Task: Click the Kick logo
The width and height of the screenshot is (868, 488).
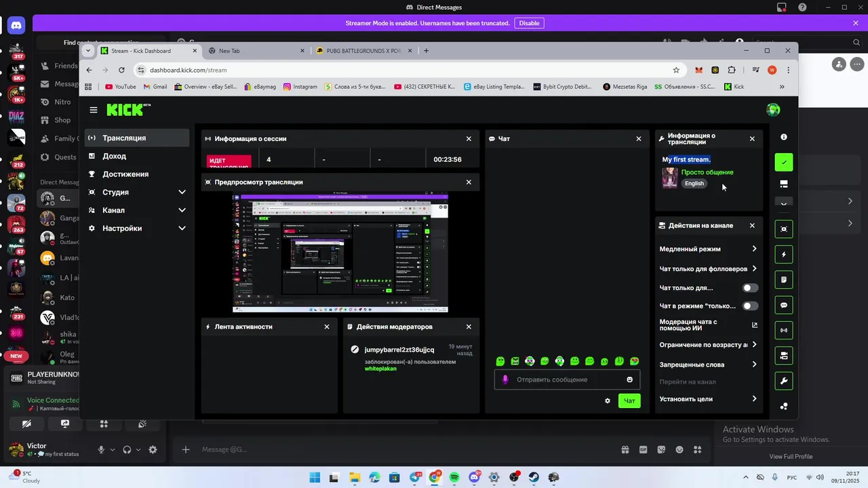Action: (x=128, y=110)
